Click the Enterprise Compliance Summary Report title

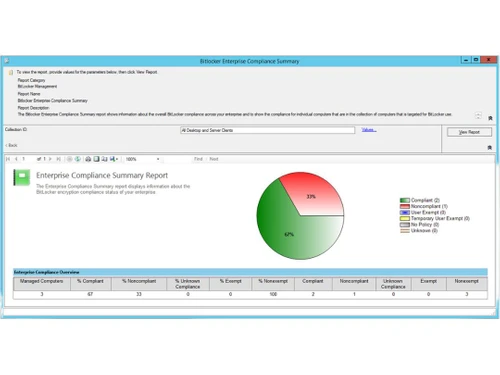pos(102,176)
